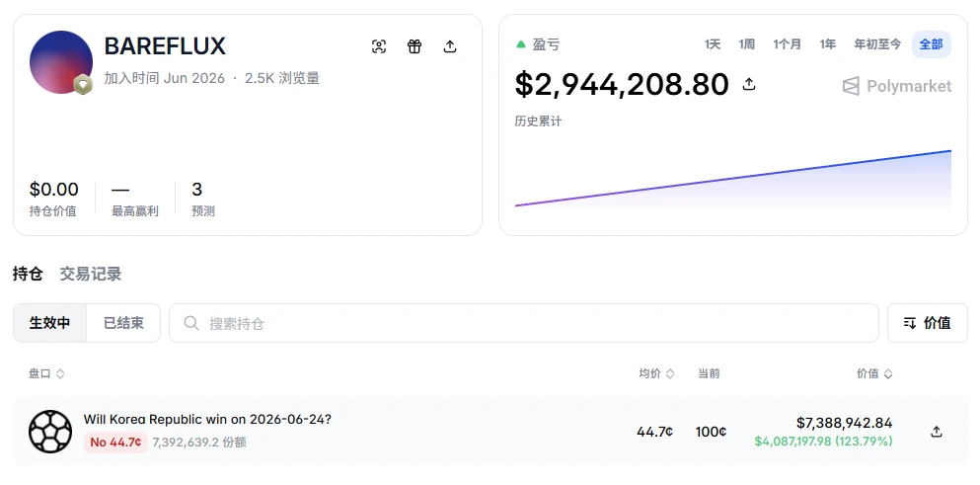The image size is (980, 485).
Task: Click the BAREFLUX username heading
Action: 165,46
